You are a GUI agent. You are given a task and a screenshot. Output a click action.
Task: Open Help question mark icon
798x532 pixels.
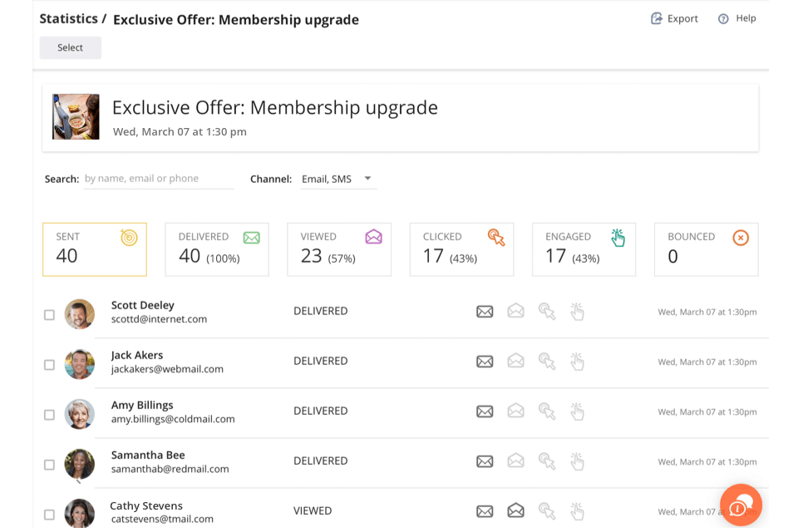coord(723,19)
